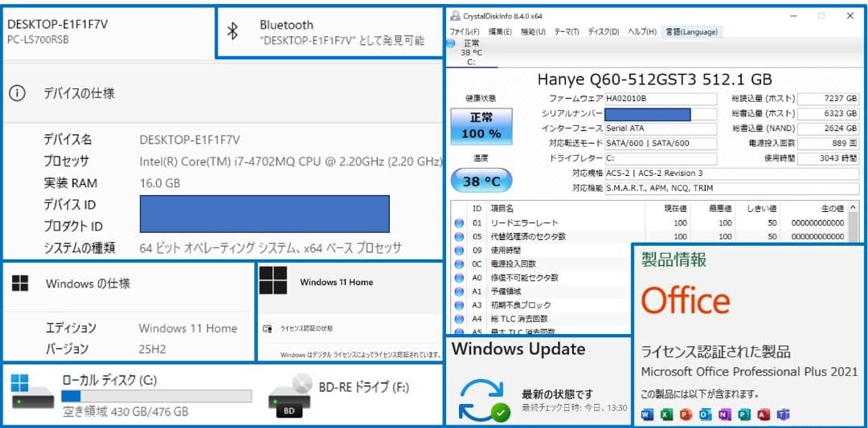Screen dimensions: 868x428
Task: Click the 生の値 column header
Action: pyautogui.click(x=833, y=209)
